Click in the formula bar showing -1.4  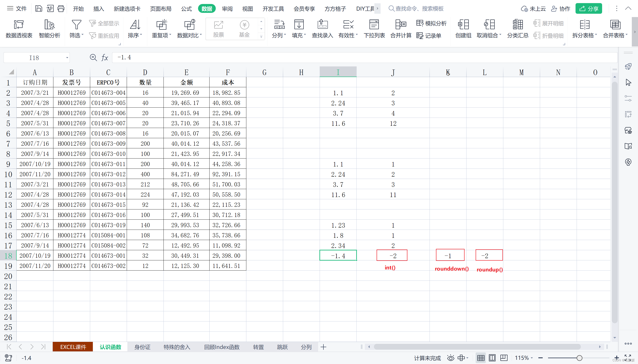(x=364, y=58)
